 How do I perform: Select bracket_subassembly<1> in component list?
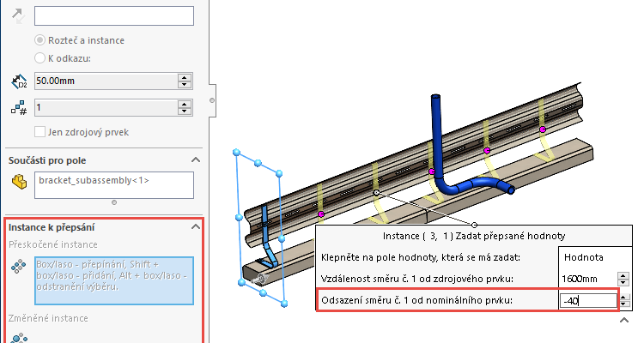point(94,180)
